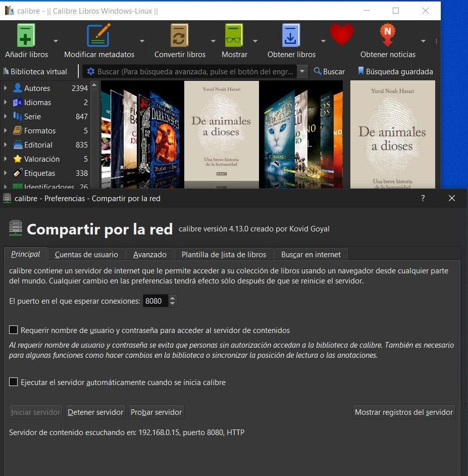Click the Convertir libros icon
The height and width of the screenshot is (476, 468).
(x=179, y=35)
